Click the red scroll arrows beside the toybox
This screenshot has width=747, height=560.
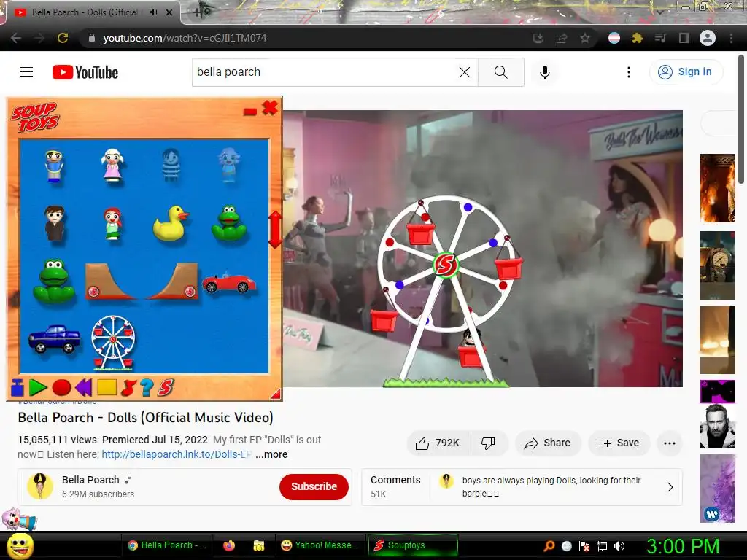pyautogui.click(x=275, y=230)
